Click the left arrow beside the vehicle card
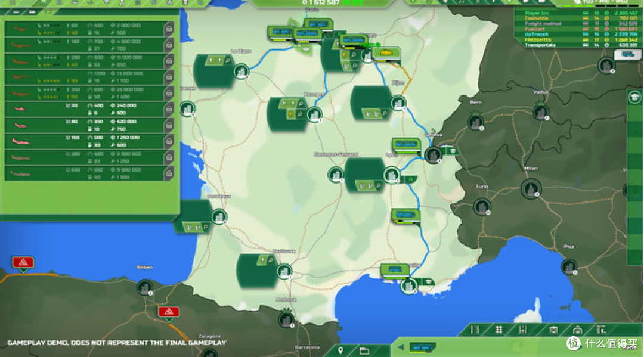The height and width of the screenshot is (357, 644). pos(401,347)
